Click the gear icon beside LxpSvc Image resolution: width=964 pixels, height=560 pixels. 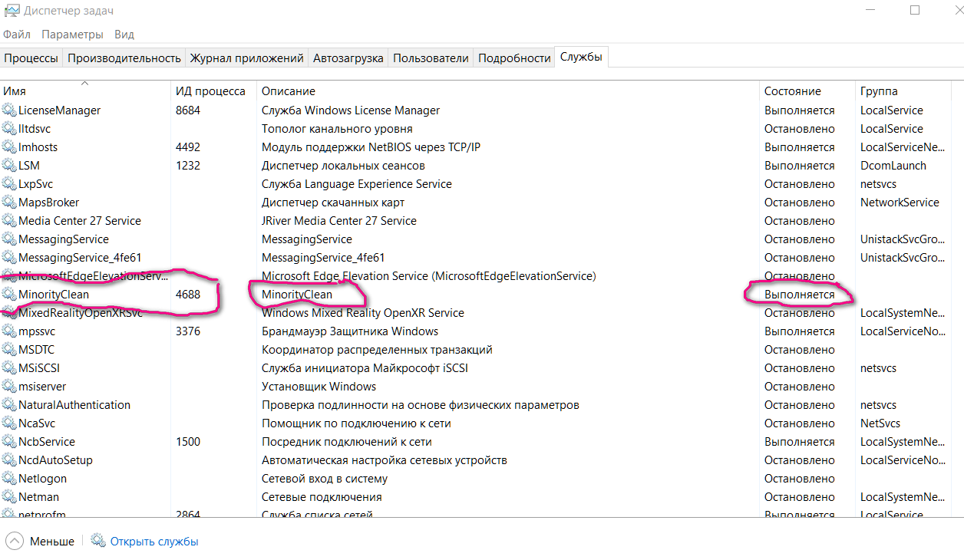pyautogui.click(x=9, y=183)
